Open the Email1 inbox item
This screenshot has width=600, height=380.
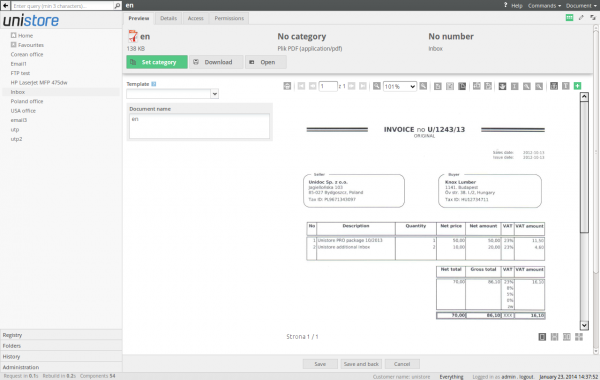click(x=18, y=64)
